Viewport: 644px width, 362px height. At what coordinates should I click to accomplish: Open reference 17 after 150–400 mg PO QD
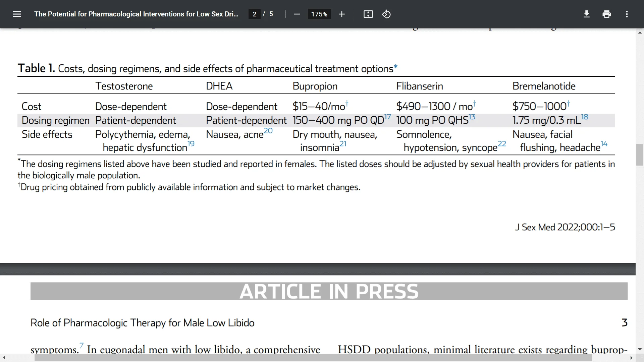tap(387, 117)
